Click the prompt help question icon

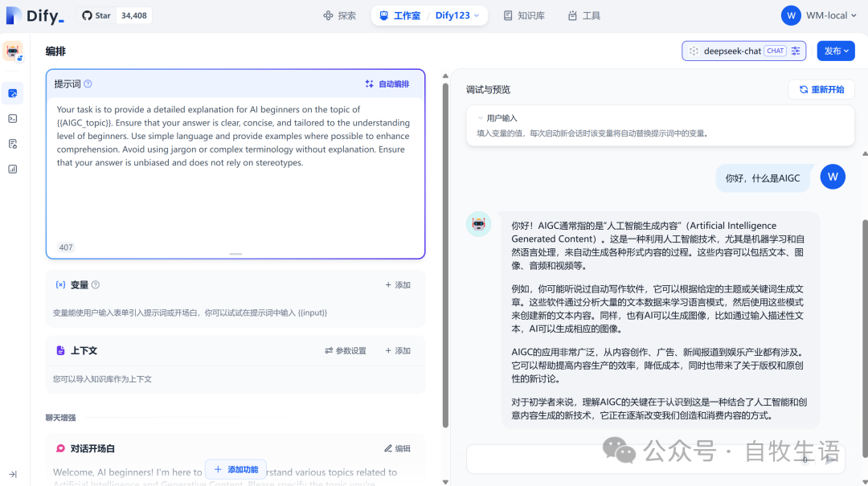click(88, 84)
